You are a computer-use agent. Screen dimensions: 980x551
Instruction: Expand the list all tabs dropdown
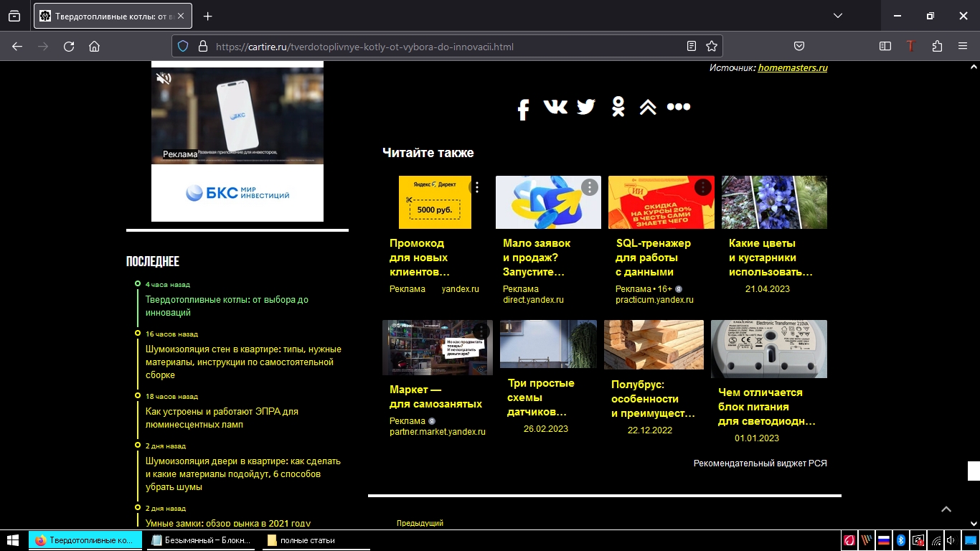tap(838, 16)
